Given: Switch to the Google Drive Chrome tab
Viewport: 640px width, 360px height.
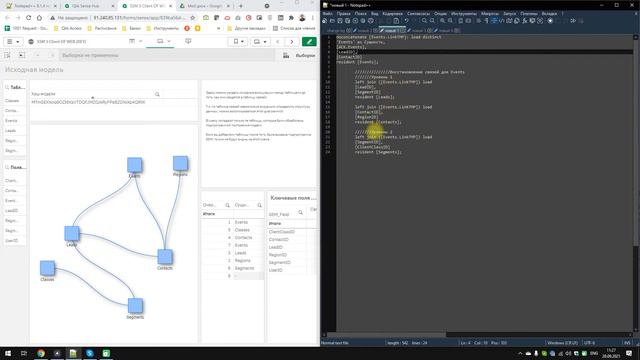Looking at the screenshot, I should pyautogui.click(x=204, y=6).
